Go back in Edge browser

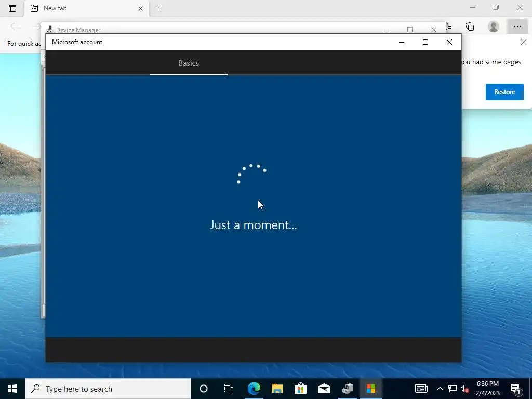(15, 26)
